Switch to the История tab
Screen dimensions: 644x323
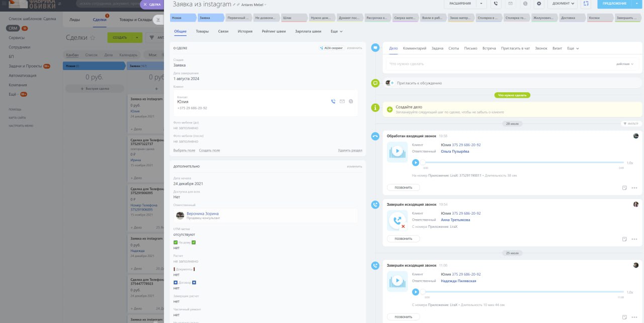(245, 31)
